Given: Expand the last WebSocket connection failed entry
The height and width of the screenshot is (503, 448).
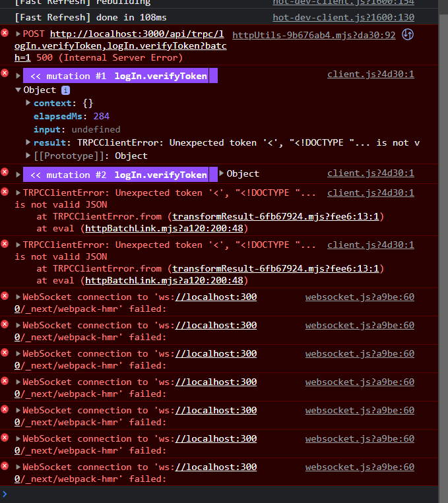Looking at the screenshot, I should tap(18, 467).
